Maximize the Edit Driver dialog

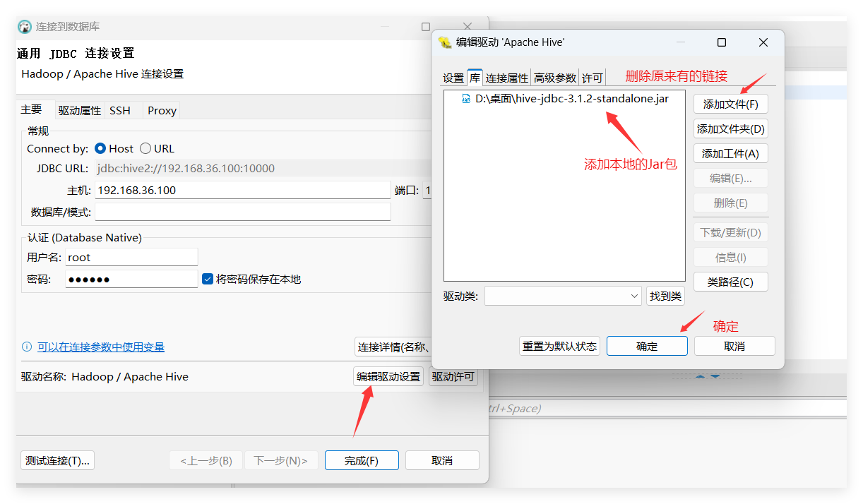click(x=722, y=42)
